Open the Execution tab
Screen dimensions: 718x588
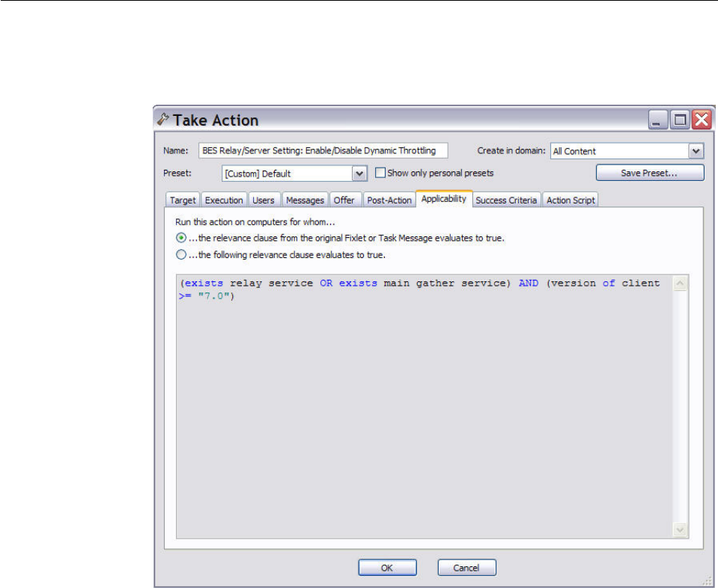tap(224, 200)
